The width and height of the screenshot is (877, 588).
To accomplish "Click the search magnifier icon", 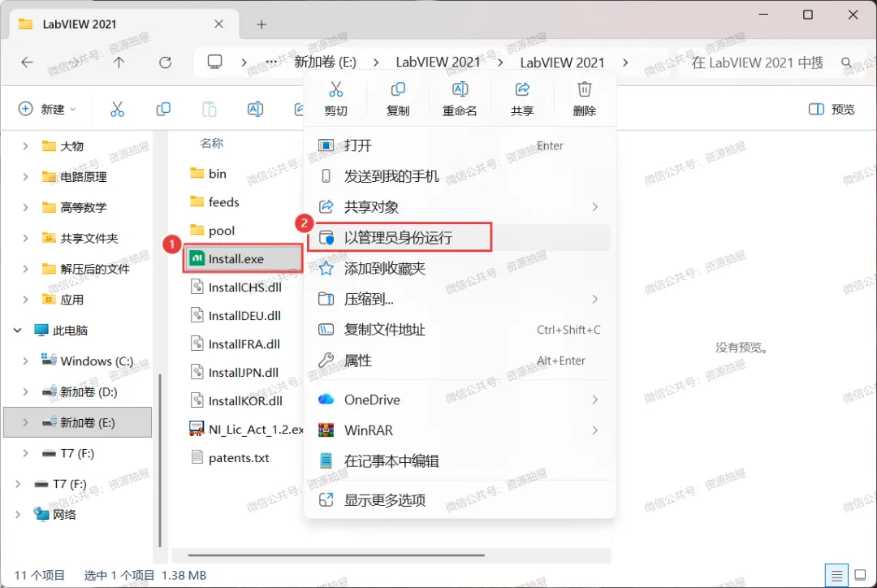I will (x=847, y=63).
